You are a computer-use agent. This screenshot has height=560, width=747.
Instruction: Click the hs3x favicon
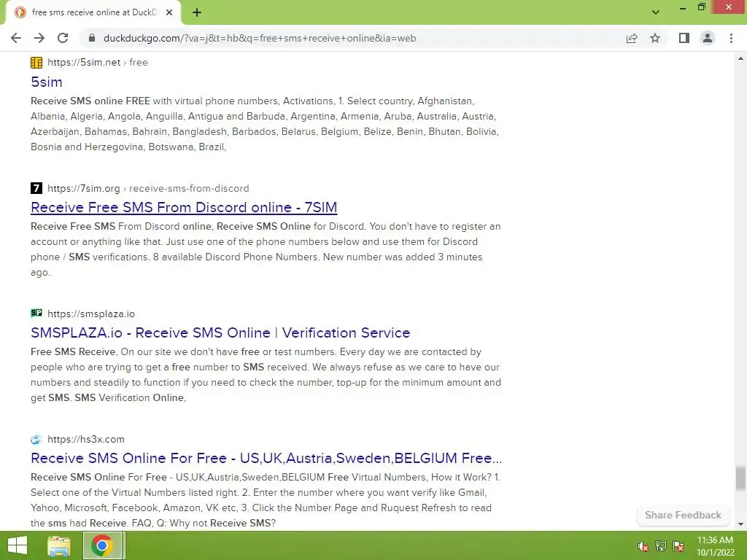pos(36,439)
